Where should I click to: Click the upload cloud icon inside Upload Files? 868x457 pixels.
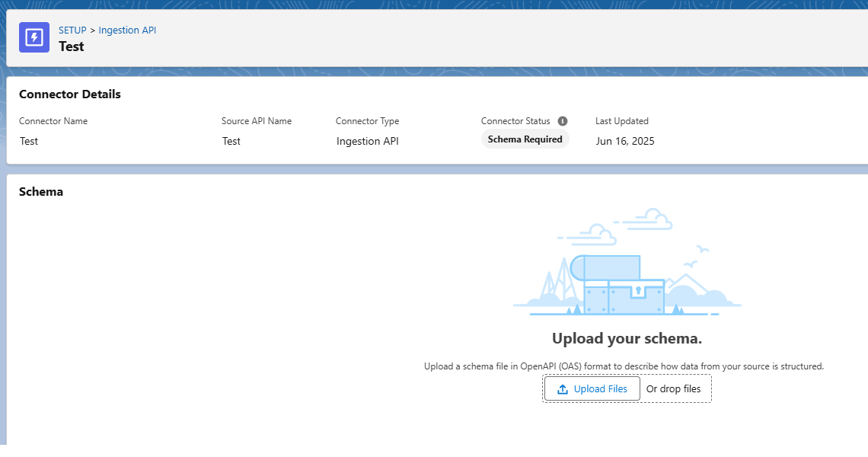(563, 388)
